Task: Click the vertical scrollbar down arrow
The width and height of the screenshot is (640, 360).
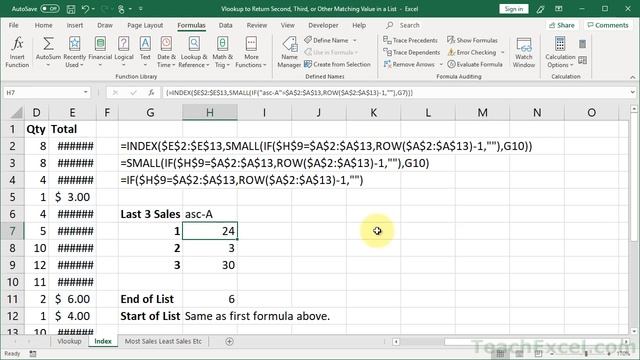Action: tap(633, 331)
